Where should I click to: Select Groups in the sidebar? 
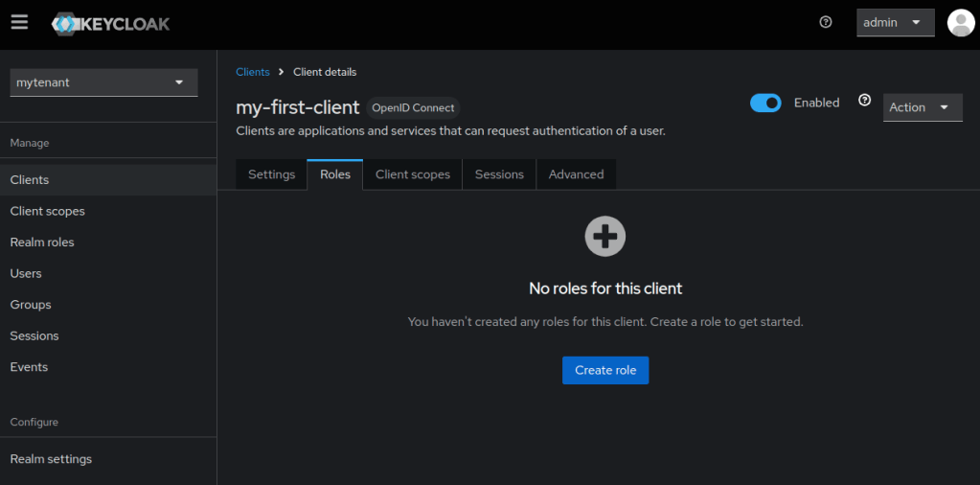pos(31,305)
